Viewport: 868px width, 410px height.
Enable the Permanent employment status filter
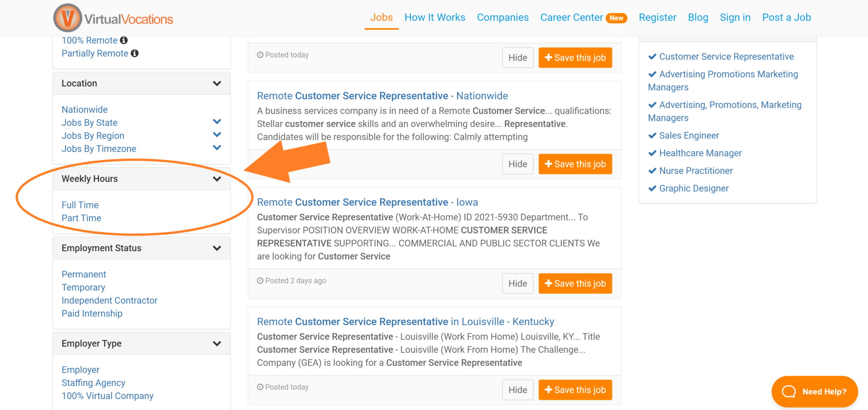pos(83,274)
